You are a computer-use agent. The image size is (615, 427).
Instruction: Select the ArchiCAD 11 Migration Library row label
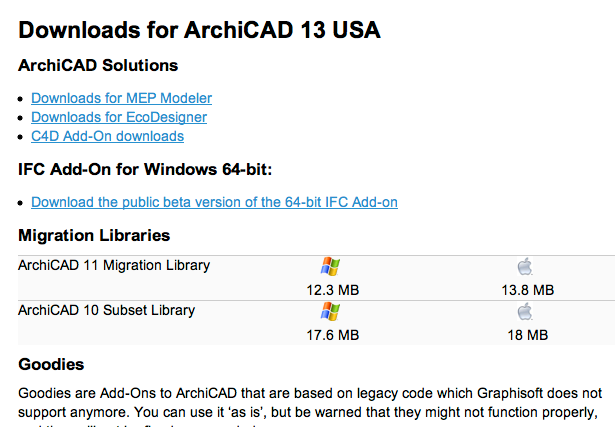coord(114,265)
